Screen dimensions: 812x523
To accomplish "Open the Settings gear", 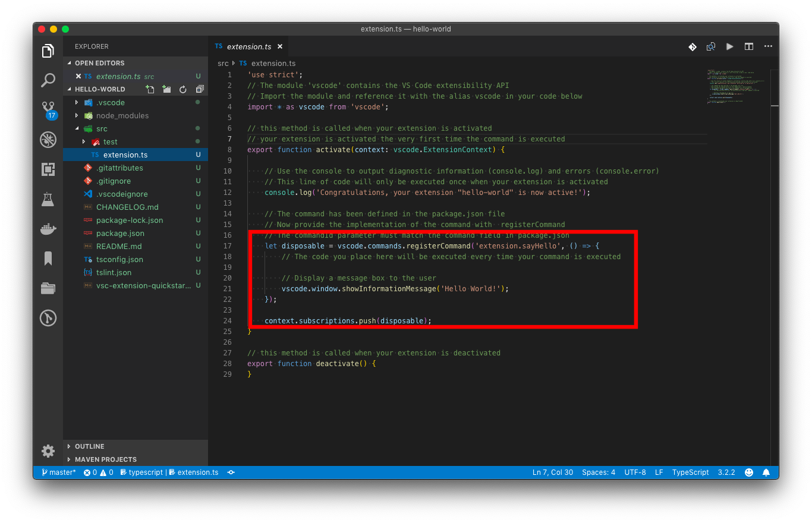I will (48, 451).
